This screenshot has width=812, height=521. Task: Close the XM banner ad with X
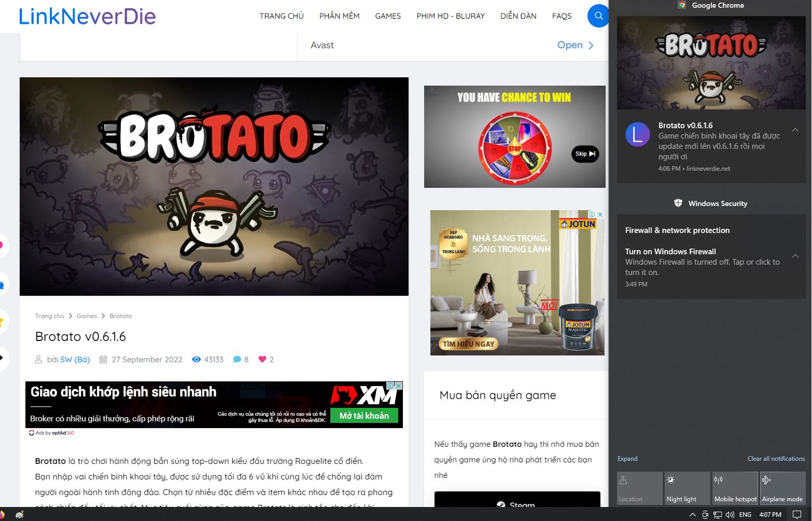click(x=398, y=386)
